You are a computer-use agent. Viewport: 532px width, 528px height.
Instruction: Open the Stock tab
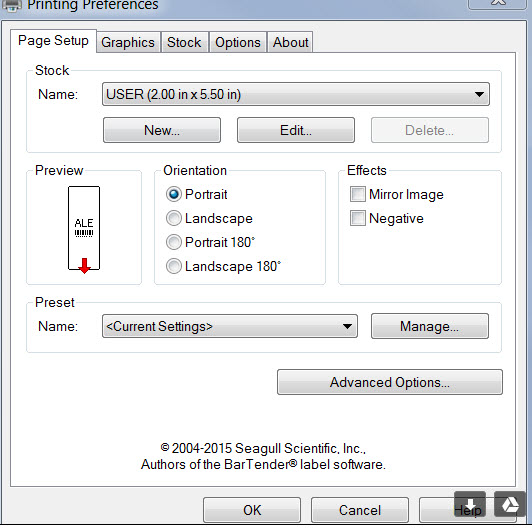pyautogui.click(x=184, y=42)
